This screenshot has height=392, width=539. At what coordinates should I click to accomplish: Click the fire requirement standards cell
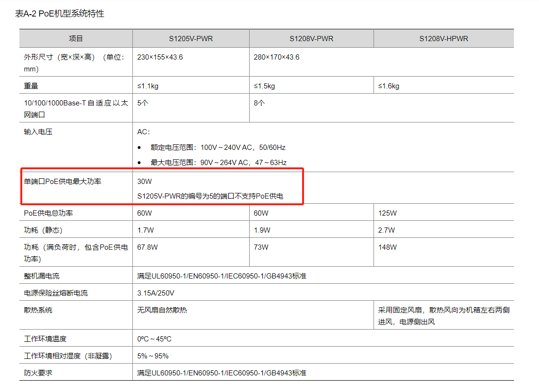pyautogui.click(x=222, y=373)
